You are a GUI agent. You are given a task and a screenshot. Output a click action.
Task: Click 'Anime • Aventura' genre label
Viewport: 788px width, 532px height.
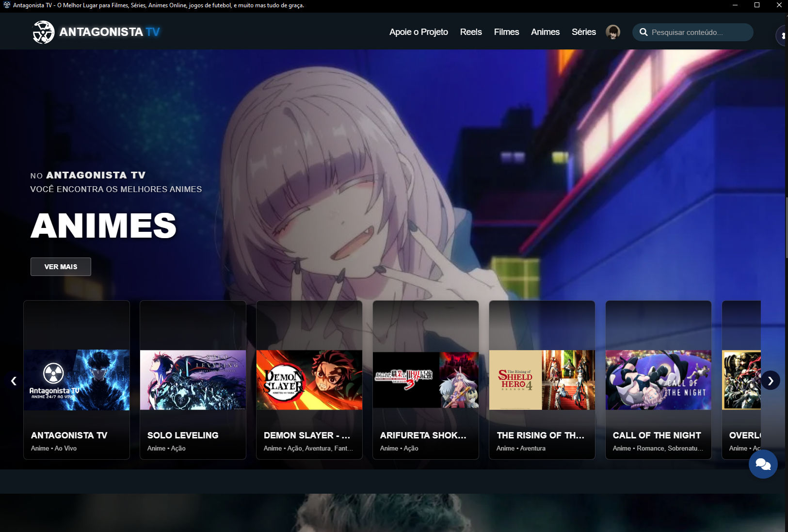(x=521, y=448)
